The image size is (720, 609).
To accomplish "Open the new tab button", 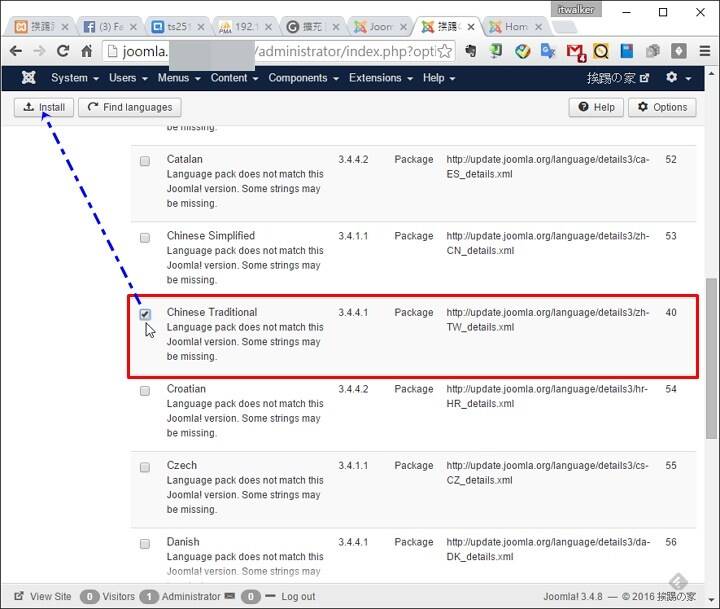I will coord(564,27).
